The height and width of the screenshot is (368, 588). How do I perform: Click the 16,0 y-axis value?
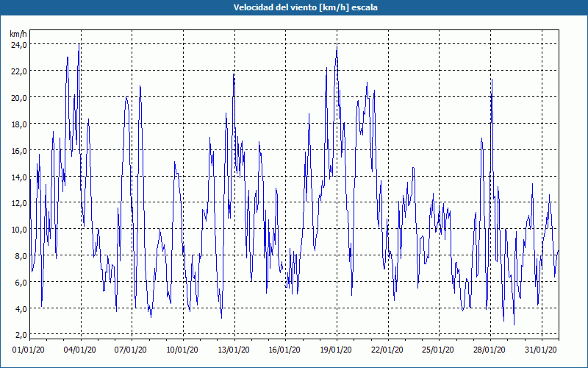tap(19, 151)
